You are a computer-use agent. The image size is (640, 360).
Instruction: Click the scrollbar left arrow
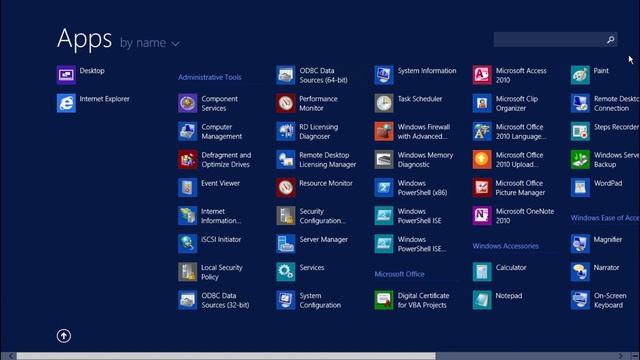11,356
